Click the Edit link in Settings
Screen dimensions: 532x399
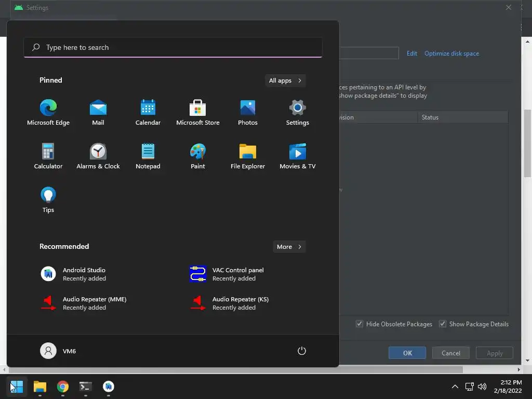411,54
